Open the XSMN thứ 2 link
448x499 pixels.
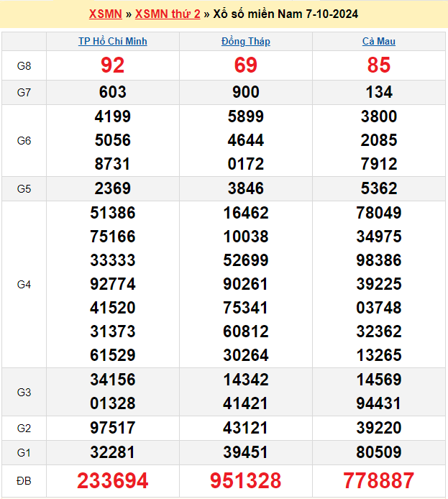tap(168, 14)
